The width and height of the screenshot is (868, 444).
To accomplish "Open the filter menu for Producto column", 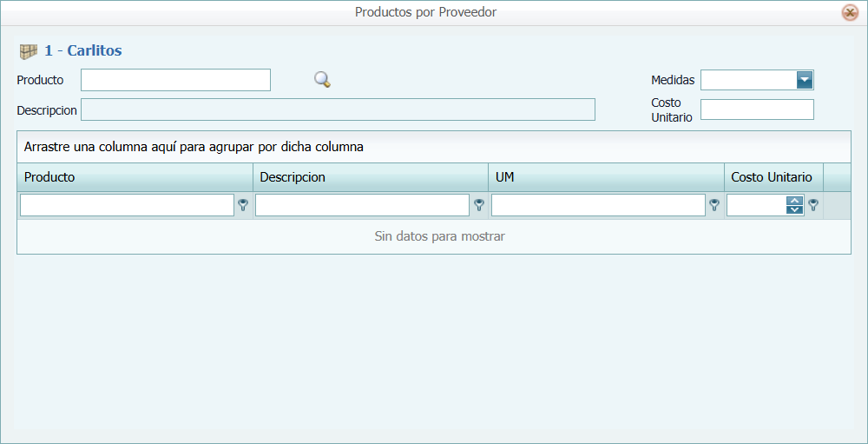I will (x=243, y=205).
